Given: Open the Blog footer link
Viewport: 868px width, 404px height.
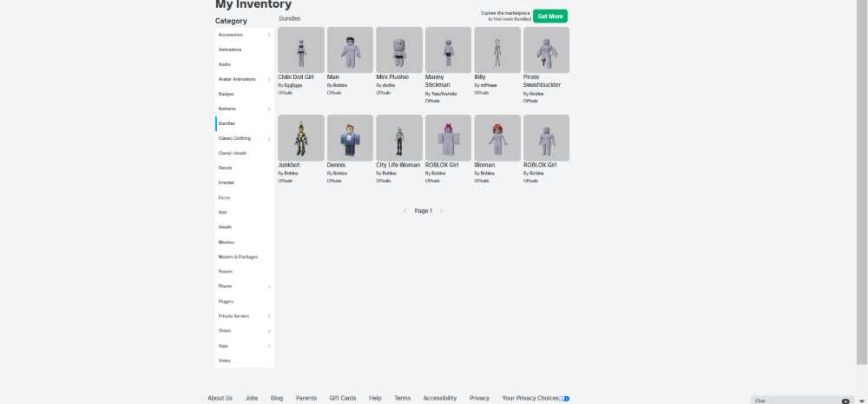Looking at the screenshot, I should point(277,399).
